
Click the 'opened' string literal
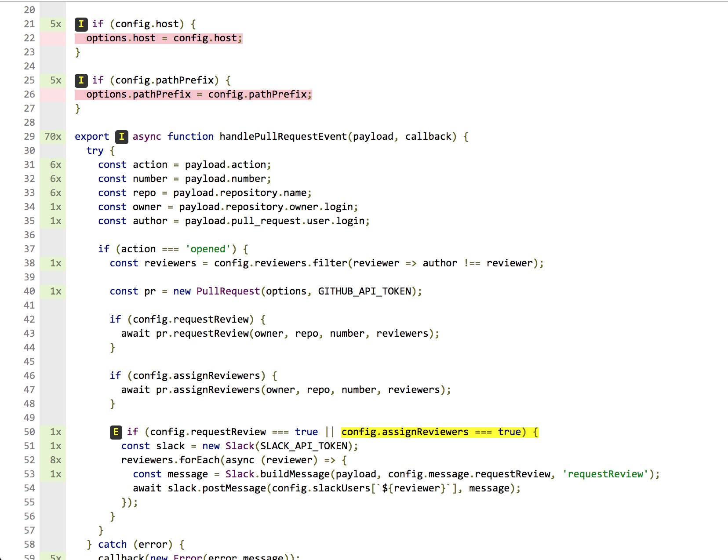pyautogui.click(x=208, y=249)
